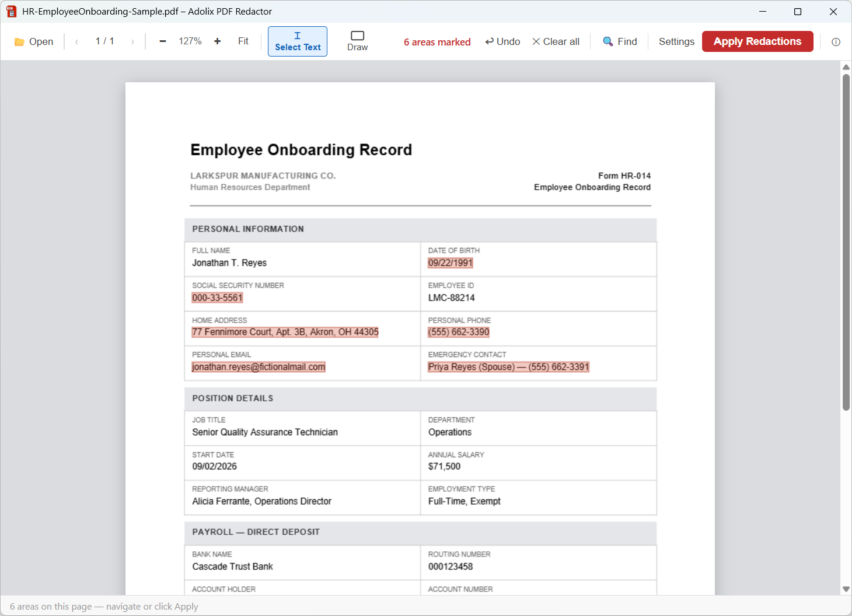
Task: Zoom in with the plus icon
Action: (x=217, y=41)
